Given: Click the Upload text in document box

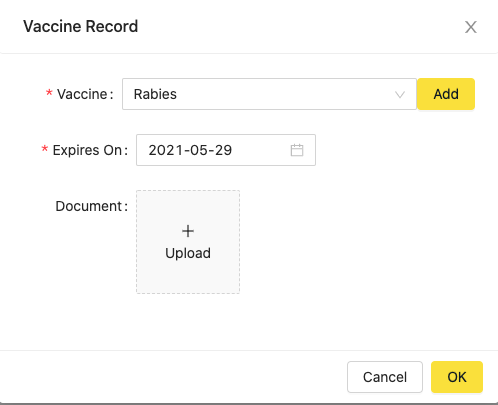Looking at the screenshot, I should click(x=188, y=253).
